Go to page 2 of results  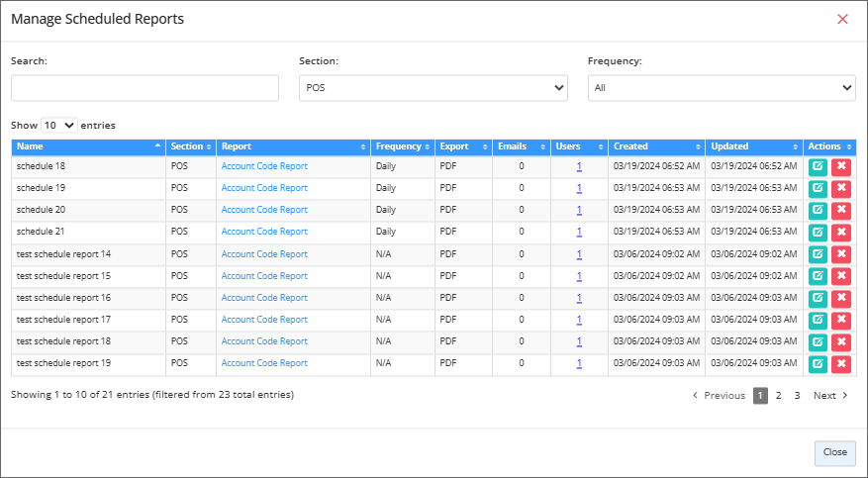click(x=778, y=396)
